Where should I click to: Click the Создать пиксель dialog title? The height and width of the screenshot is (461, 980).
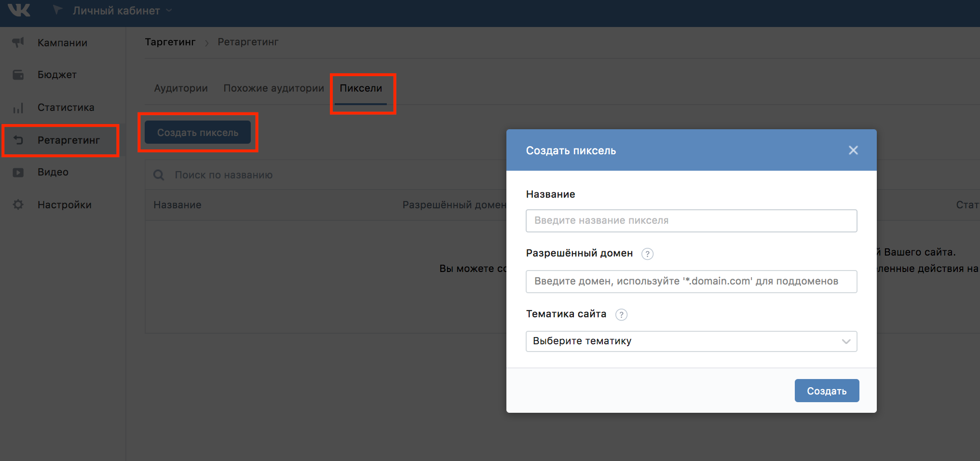coord(571,150)
